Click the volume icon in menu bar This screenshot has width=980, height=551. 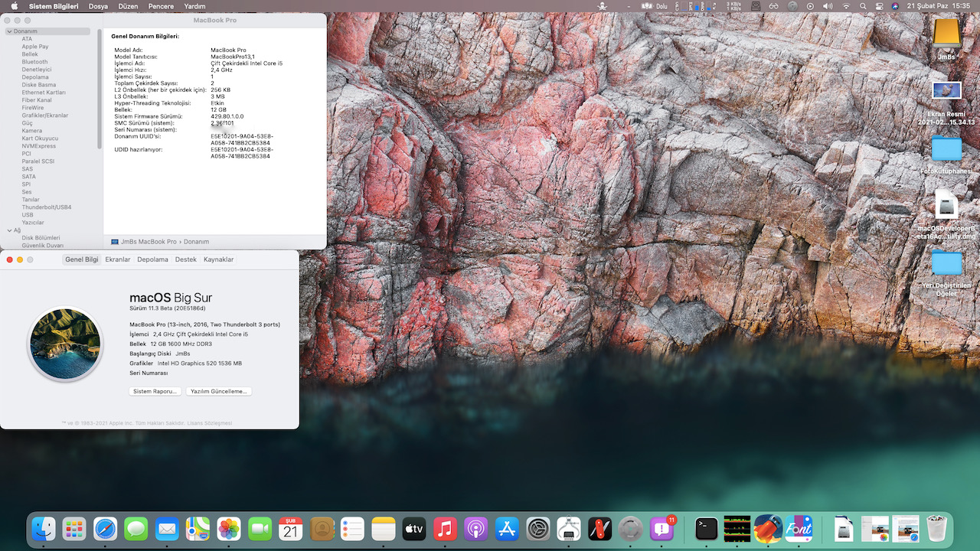pos(828,6)
